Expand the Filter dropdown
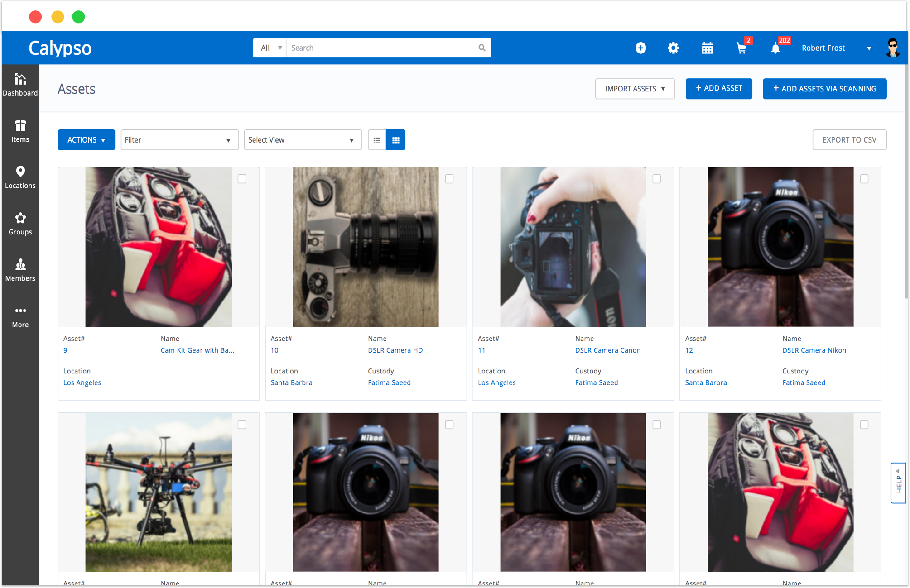The width and height of the screenshot is (910, 588). click(x=179, y=140)
